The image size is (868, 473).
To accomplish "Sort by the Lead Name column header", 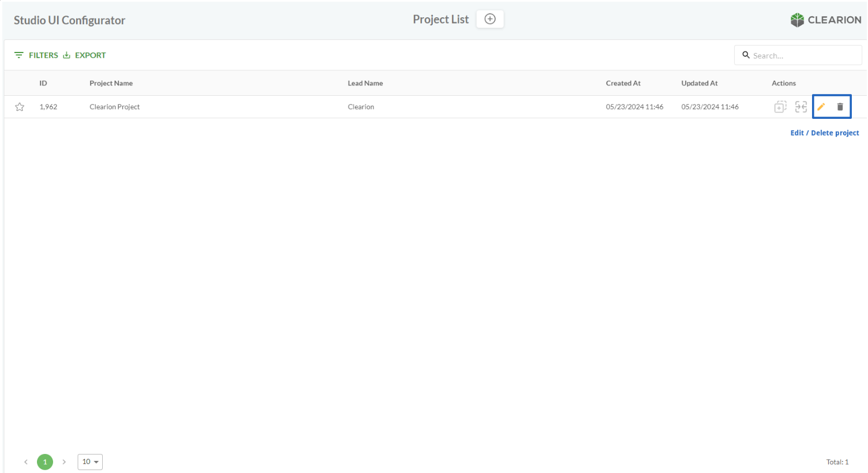I will click(x=365, y=83).
